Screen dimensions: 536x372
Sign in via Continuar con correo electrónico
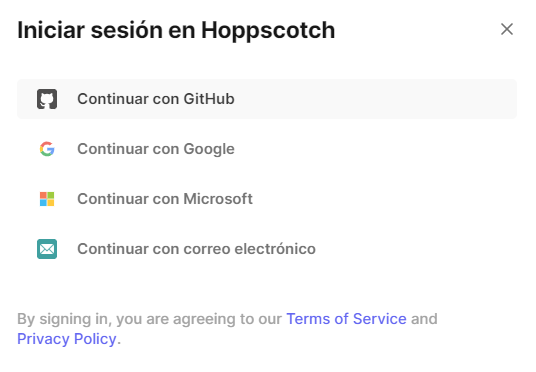click(267, 249)
